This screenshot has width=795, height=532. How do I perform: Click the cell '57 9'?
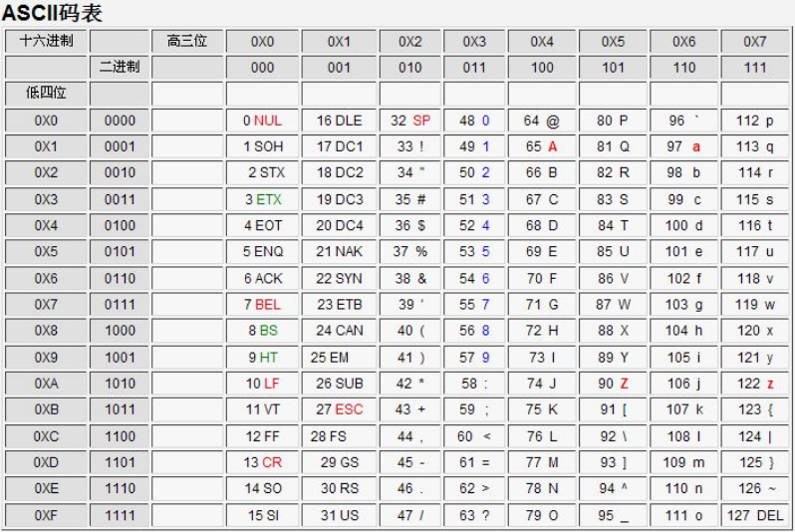click(474, 357)
